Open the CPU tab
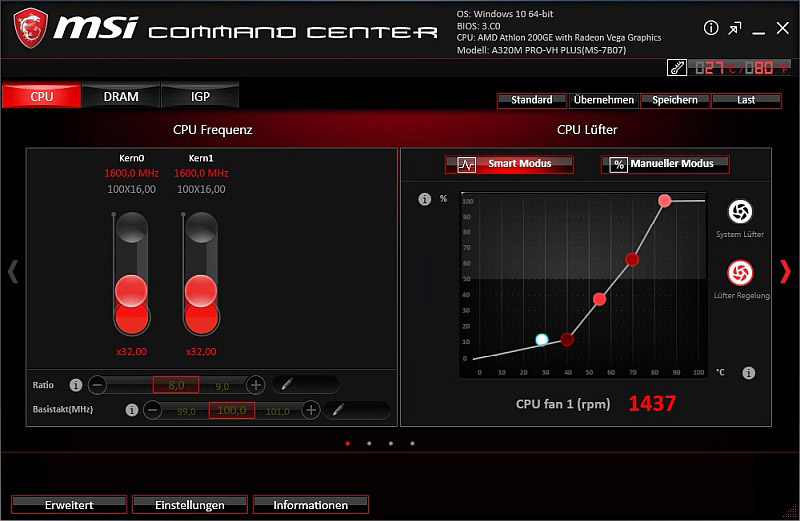Viewport: 800px width, 521px height. tap(41, 96)
